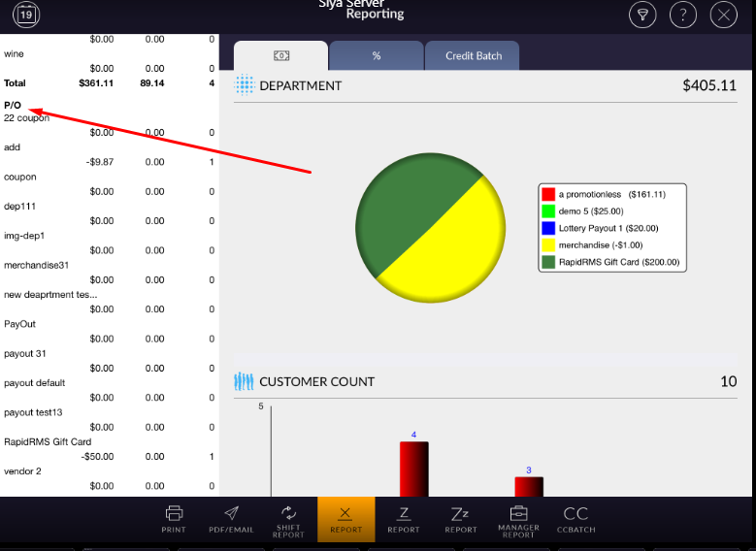Select the P/O section header in list
Screen dimensions: 756x551
click(x=13, y=105)
